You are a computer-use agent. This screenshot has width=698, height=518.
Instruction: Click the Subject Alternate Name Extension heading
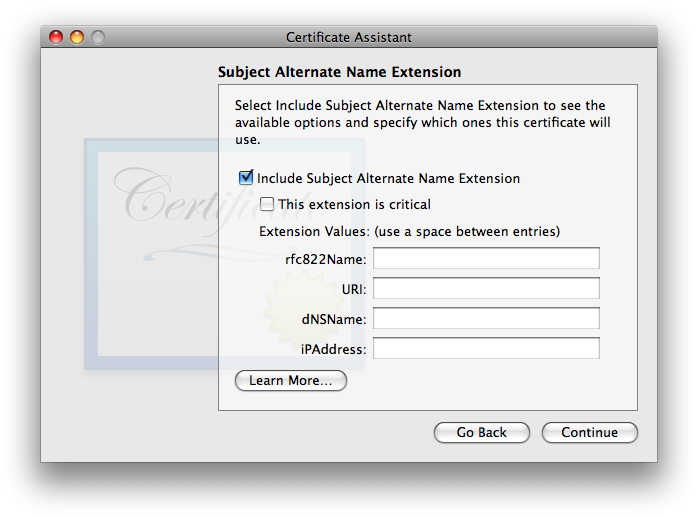(x=339, y=72)
